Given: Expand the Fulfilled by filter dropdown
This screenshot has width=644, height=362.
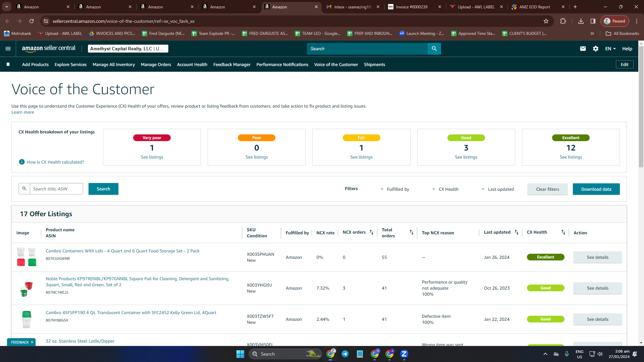Looking at the screenshot, I should 395,189.
